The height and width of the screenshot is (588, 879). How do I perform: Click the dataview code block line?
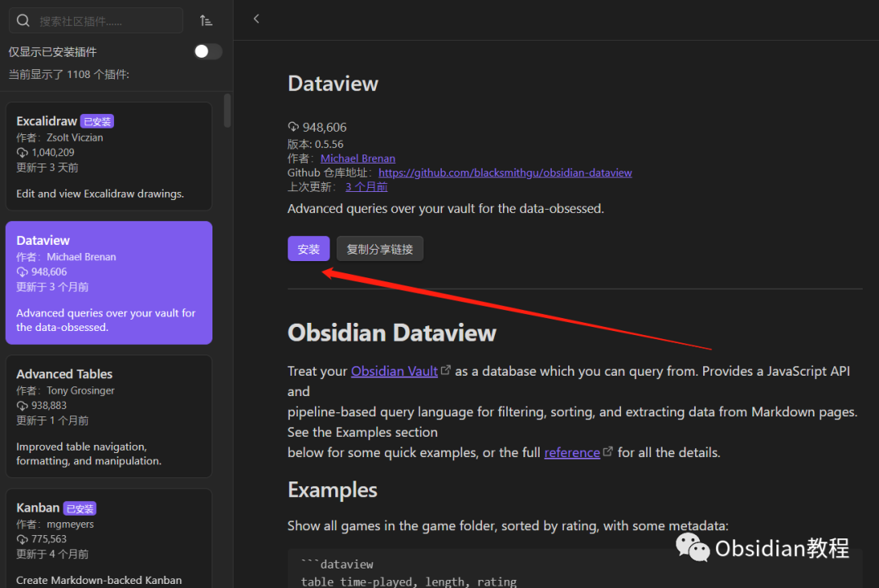pos(337,564)
